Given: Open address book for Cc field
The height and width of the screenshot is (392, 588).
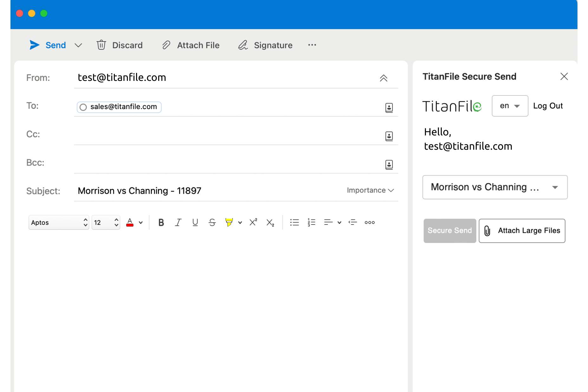Looking at the screenshot, I should pyautogui.click(x=389, y=136).
